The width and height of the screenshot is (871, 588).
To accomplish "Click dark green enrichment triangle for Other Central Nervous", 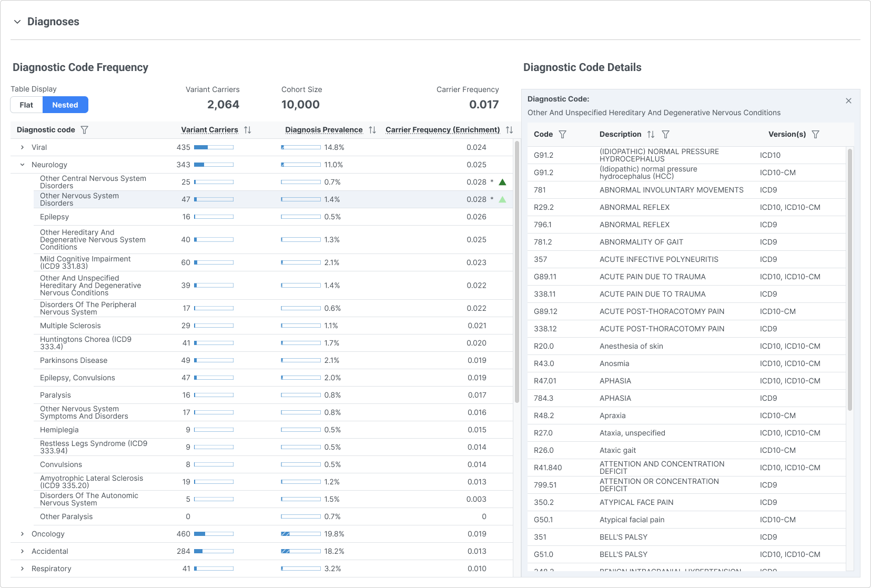I will click(502, 182).
